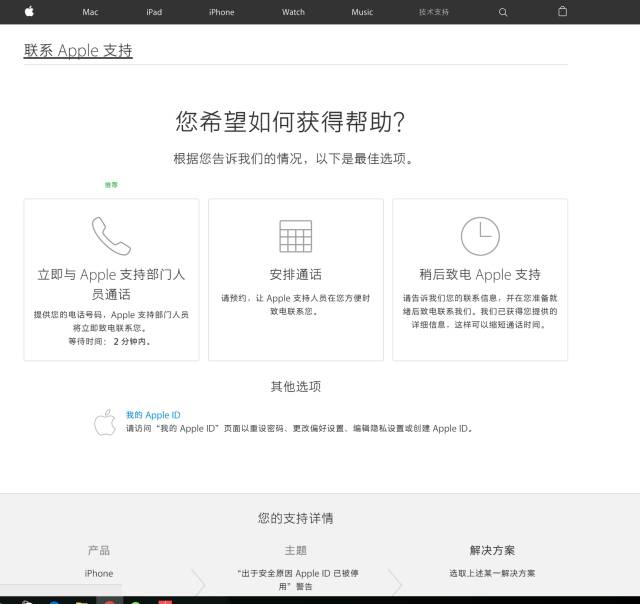The width and height of the screenshot is (640, 604).
Task: Click the 等待时间: 2 分钟内 text
Action: point(109,341)
